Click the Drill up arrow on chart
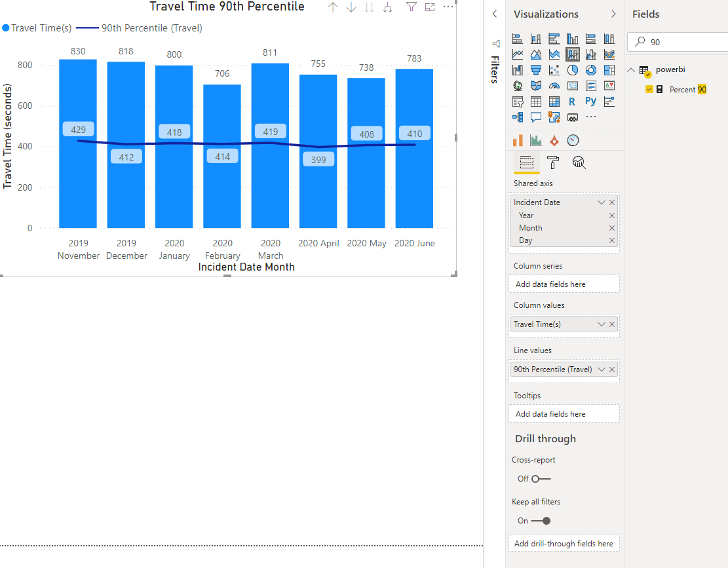Image resolution: width=728 pixels, height=568 pixels. tap(332, 7)
